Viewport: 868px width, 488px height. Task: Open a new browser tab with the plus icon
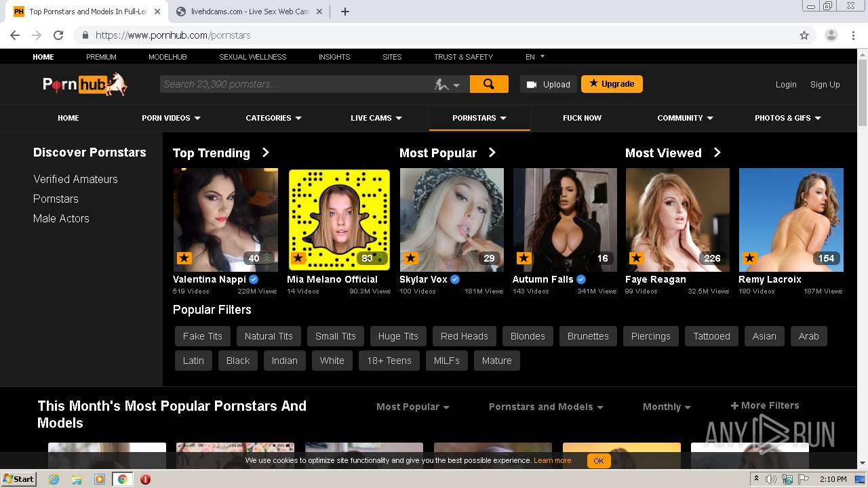tap(344, 12)
